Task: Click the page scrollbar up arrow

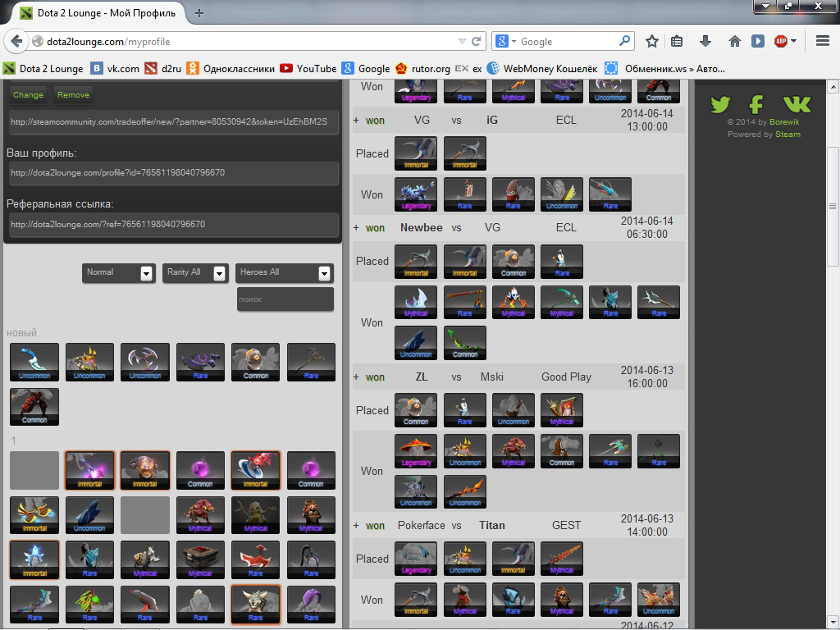Action: pyautogui.click(x=833, y=85)
